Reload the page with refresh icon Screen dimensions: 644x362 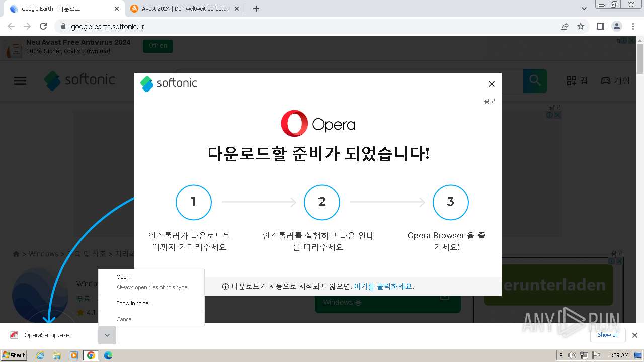pos(43,26)
